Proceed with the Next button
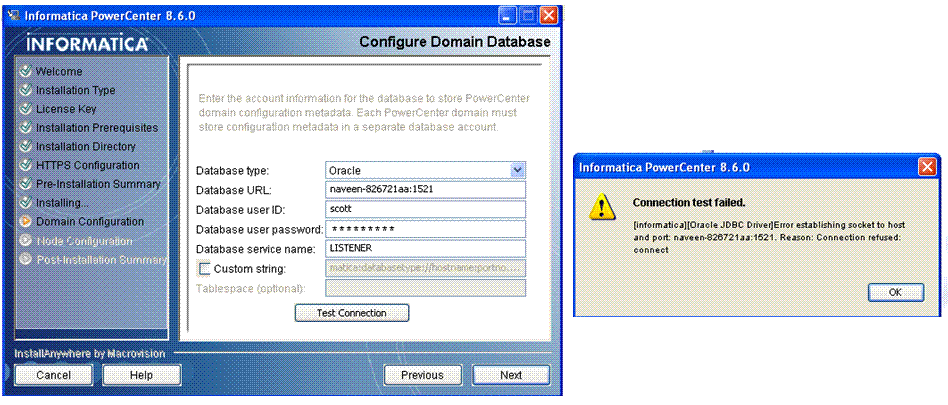 (x=511, y=375)
